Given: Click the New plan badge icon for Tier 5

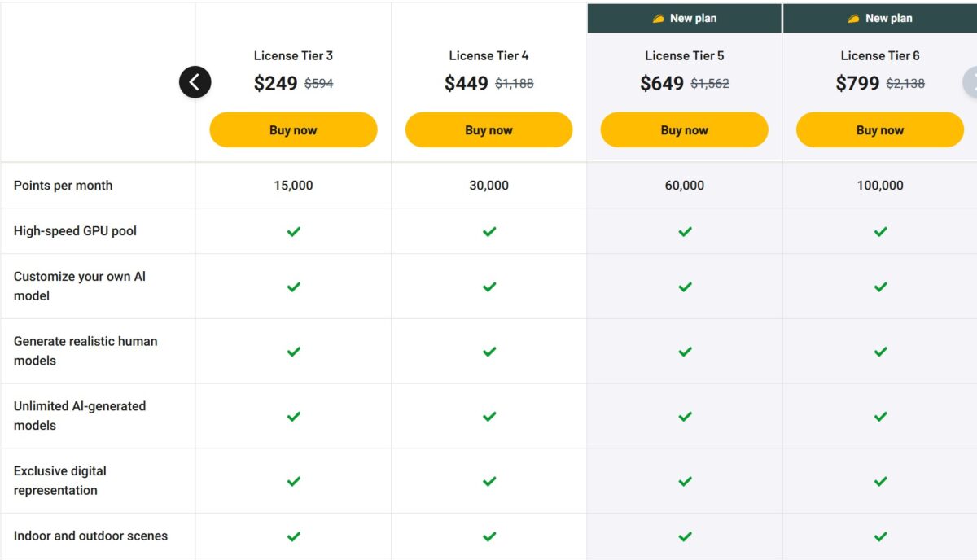Looking at the screenshot, I should coord(658,19).
